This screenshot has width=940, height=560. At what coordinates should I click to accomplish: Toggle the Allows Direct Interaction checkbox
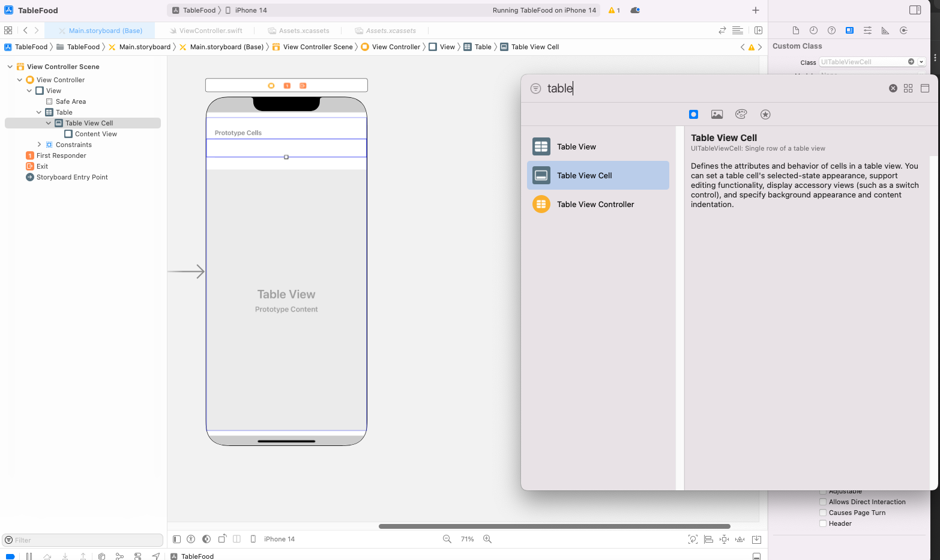tap(823, 502)
